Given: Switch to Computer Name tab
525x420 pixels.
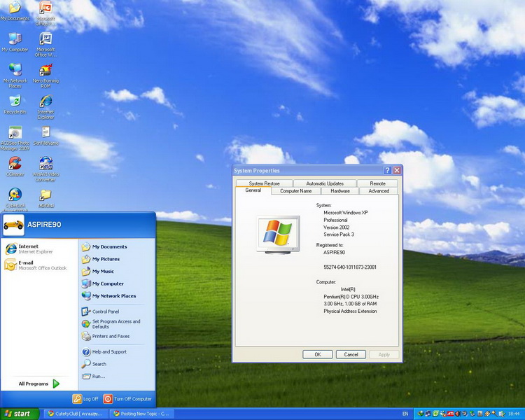Looking at the screenshot, I should pos(295,191).
